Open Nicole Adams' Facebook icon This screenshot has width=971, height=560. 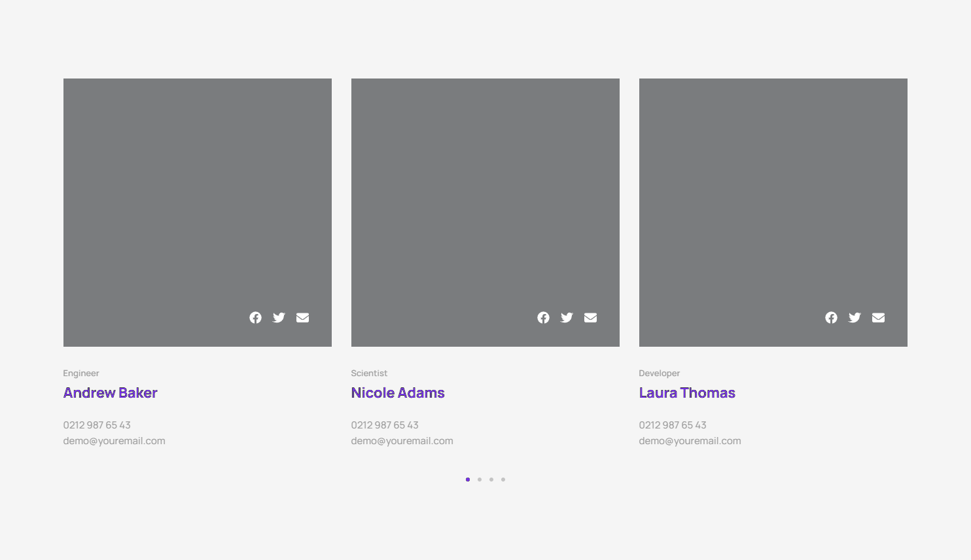[543, 317]
